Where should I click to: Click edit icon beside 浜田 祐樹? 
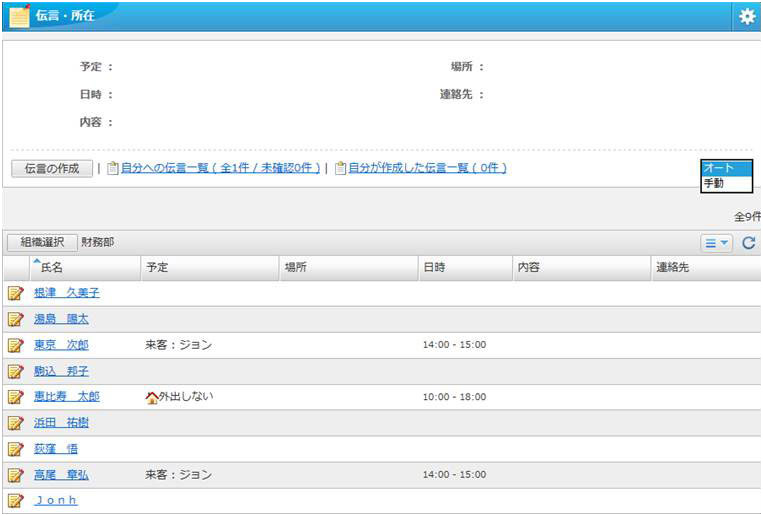(15, 423)
